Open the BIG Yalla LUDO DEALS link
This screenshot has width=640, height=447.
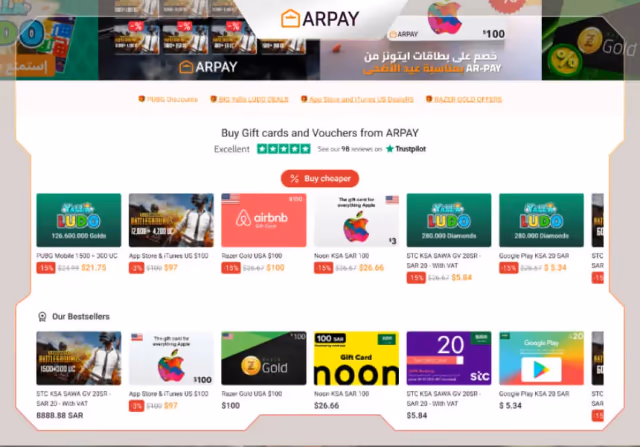pos(249,99)
